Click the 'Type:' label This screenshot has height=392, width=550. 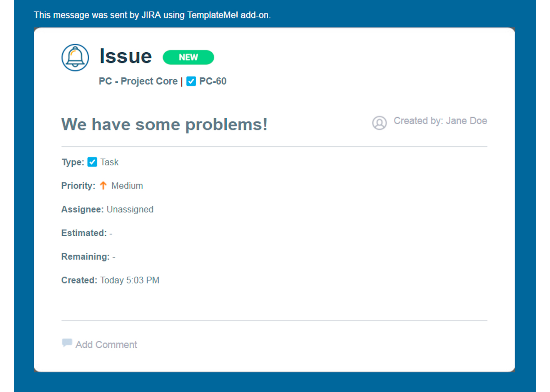(73, 162)
